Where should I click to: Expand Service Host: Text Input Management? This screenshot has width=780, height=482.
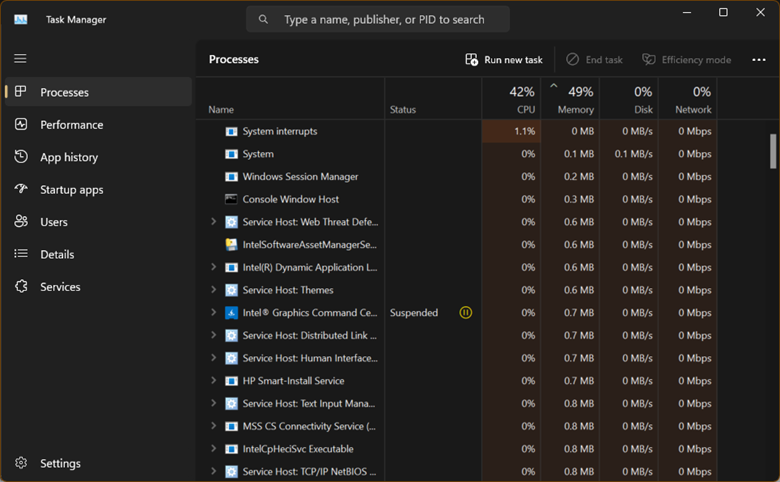tap(213, 403)
